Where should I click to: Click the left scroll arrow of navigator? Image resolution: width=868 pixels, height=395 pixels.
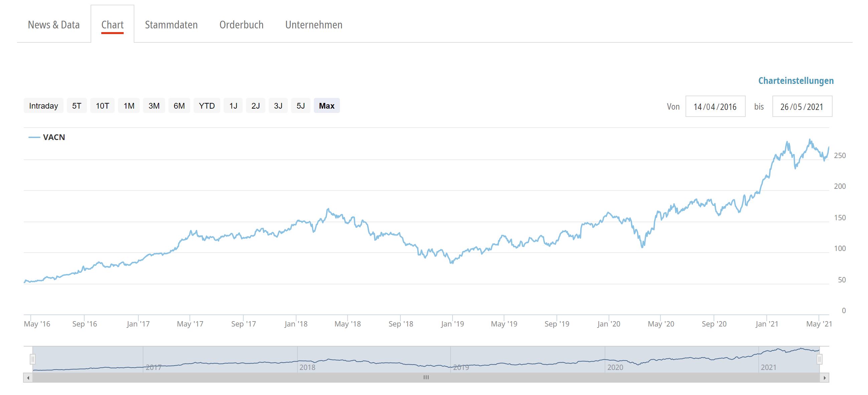coord(28,378)
